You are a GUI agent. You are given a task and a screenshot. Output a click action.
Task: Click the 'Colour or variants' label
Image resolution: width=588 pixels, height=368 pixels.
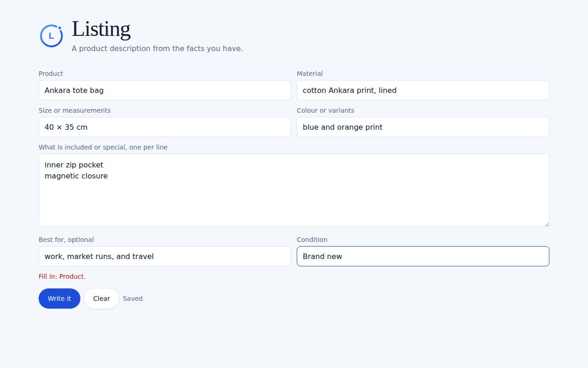[x=325, y=110]
